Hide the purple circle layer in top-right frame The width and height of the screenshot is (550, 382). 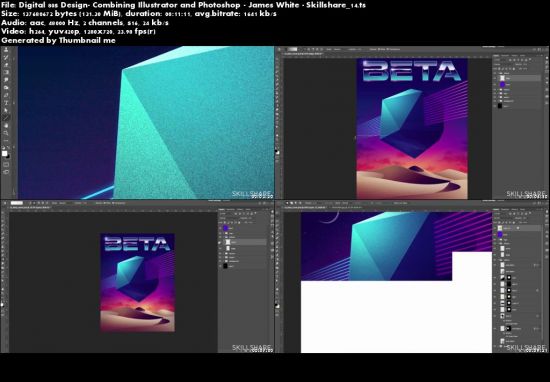point(494,85)
